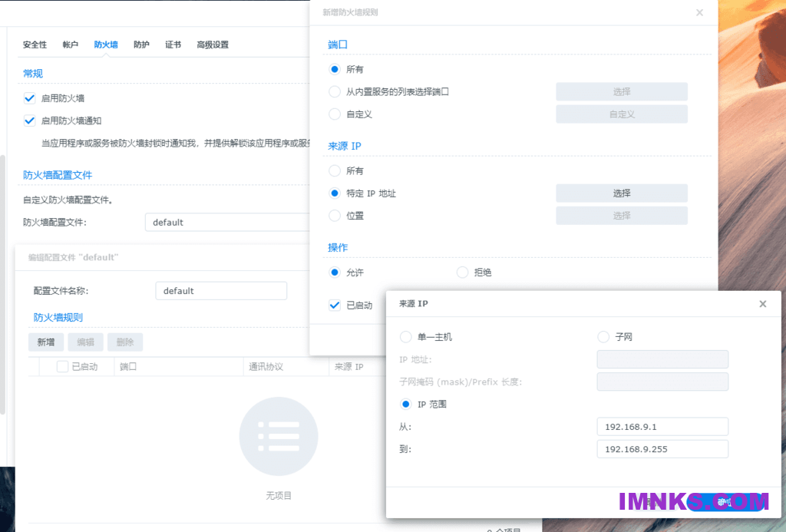Click the 来源 IP column header

click(x=357, y=366)
